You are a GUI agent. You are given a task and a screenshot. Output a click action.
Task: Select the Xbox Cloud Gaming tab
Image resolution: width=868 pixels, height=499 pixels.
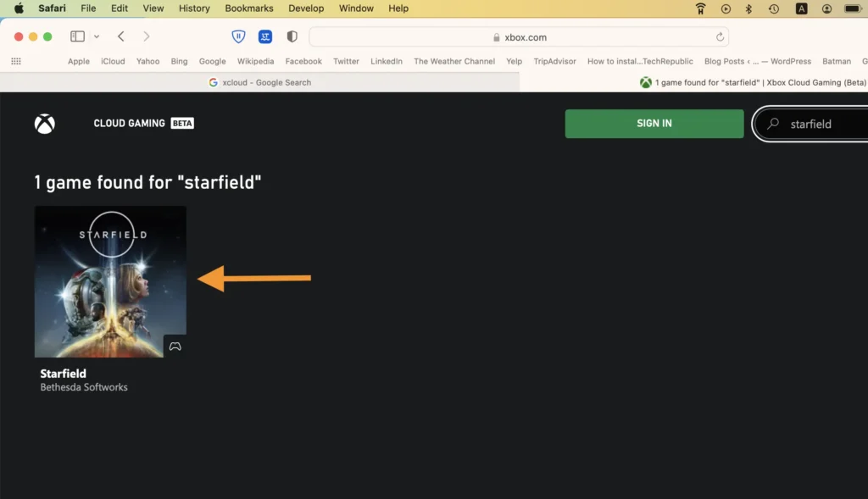point(694,82)
